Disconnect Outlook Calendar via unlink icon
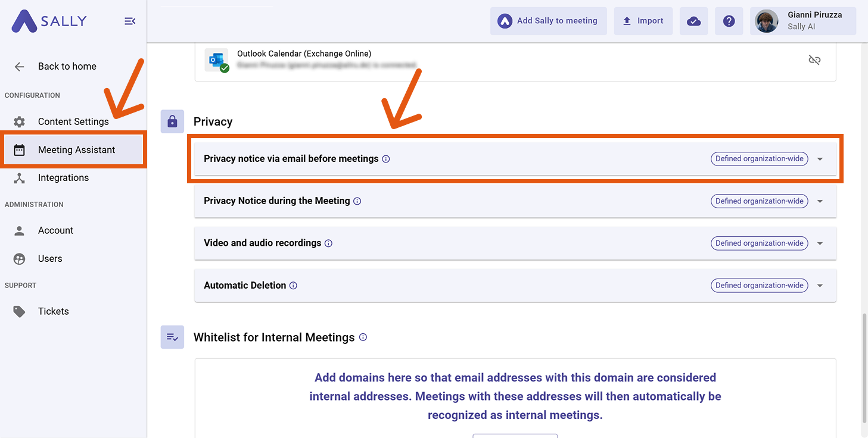This screenshot has width=868, height=438. pos(814,60)
